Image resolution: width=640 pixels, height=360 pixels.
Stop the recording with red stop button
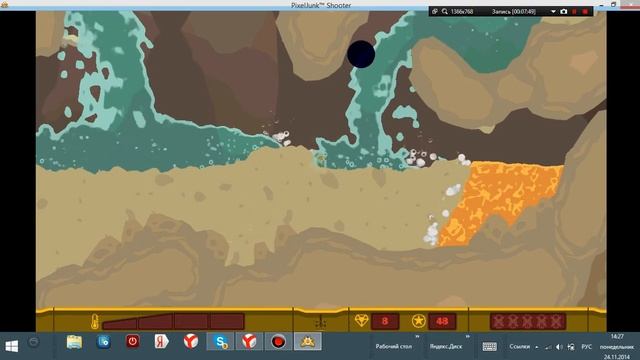[585, 11]
